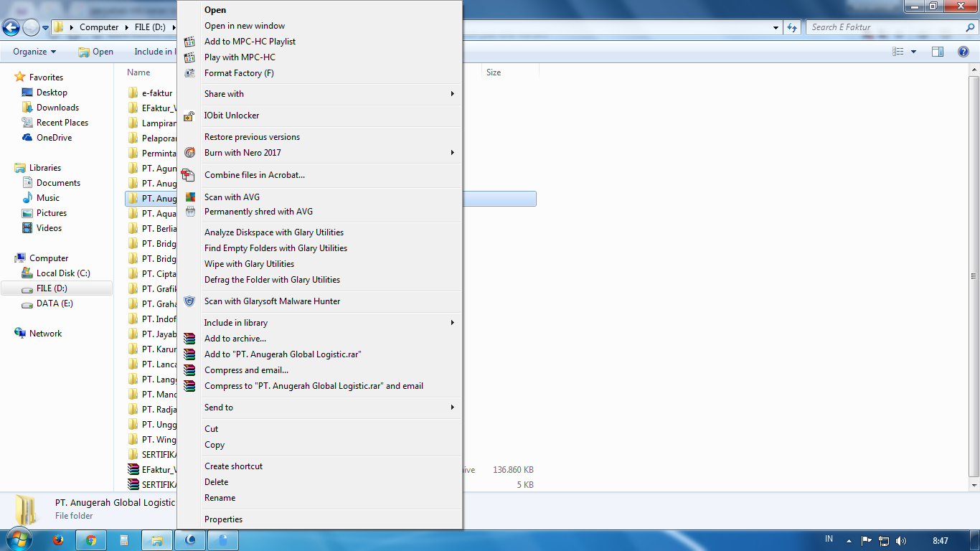Click the refresh button beside address bar
The height and width of the screenshot is (551, 980).
(792, 27)
